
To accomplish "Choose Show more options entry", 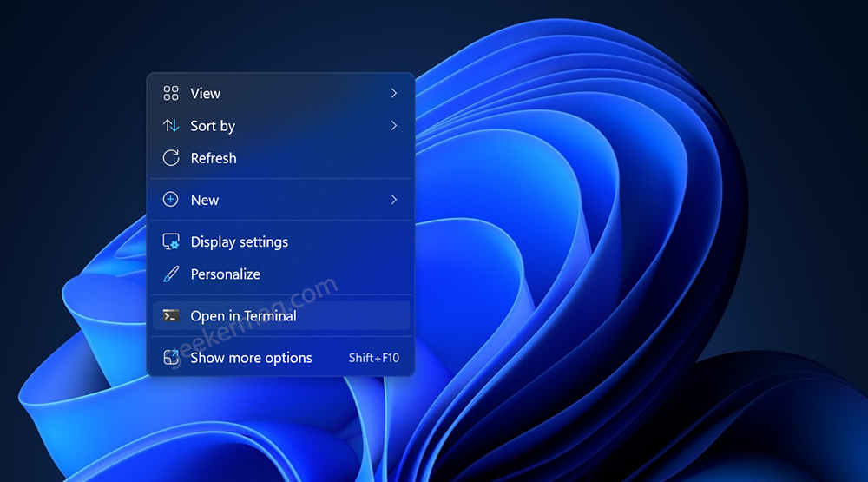I will pyautogui.click(x=281, y=357).
